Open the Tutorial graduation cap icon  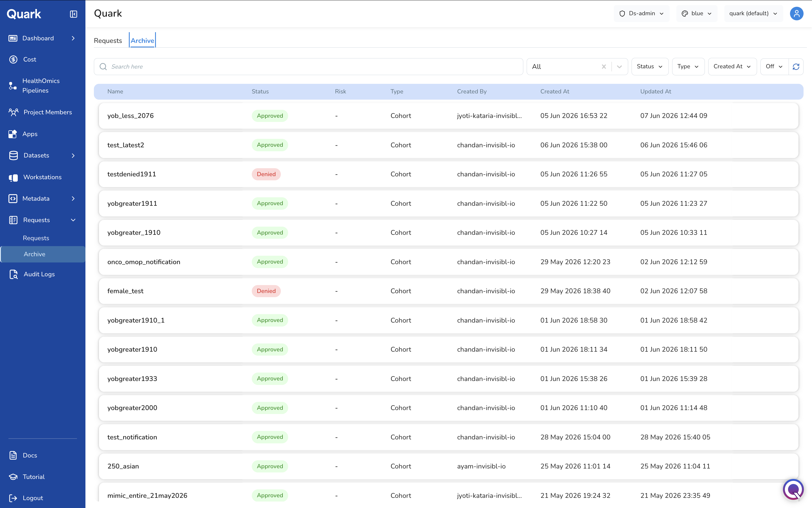click(x=13, y=477)
